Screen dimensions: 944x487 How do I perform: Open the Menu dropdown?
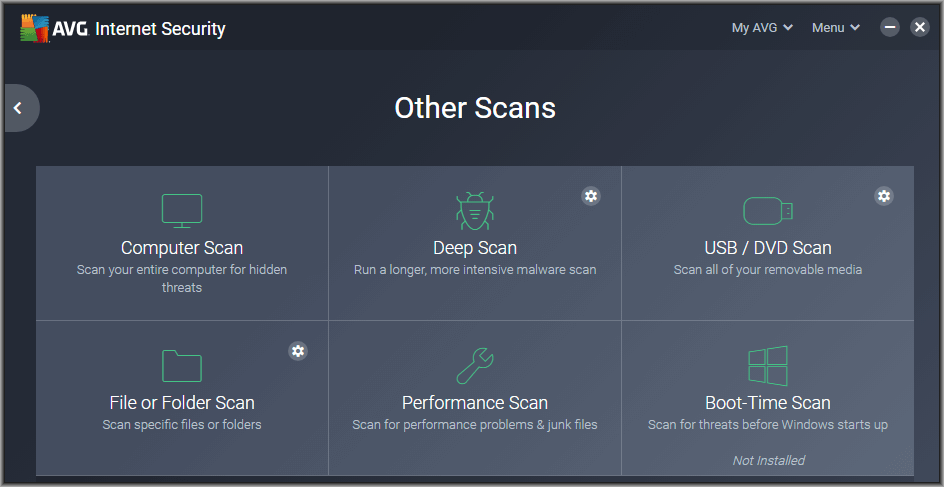point(836,28)
